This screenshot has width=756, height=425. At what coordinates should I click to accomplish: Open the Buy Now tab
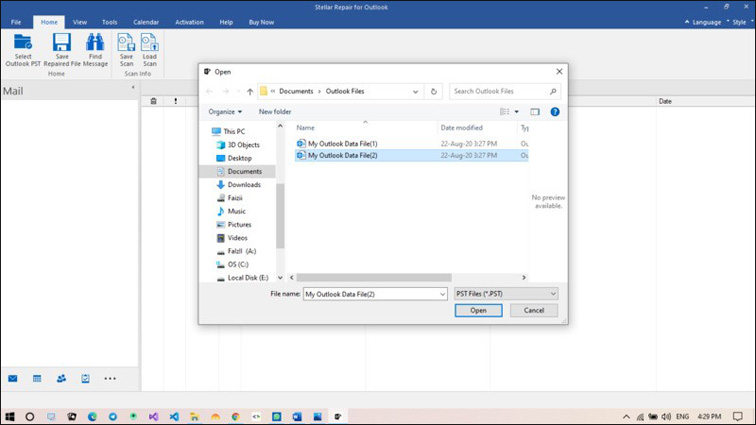(261, 22)
